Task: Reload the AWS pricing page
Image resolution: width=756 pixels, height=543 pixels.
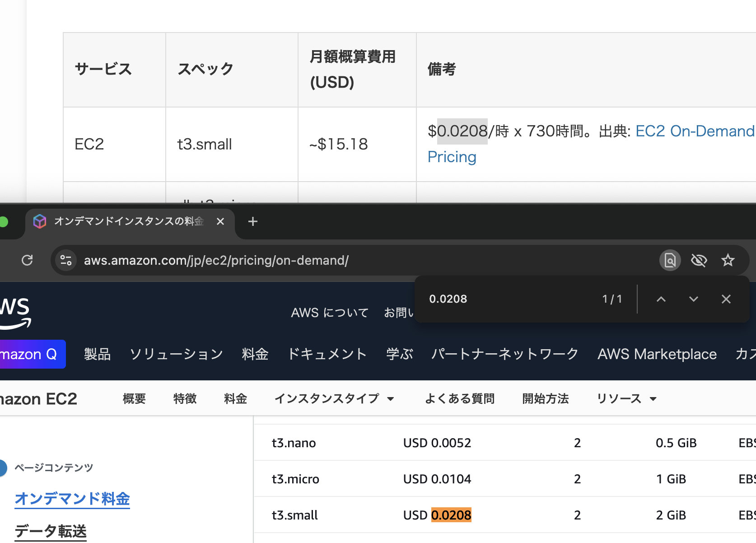Action: click(x=27, y=260)
